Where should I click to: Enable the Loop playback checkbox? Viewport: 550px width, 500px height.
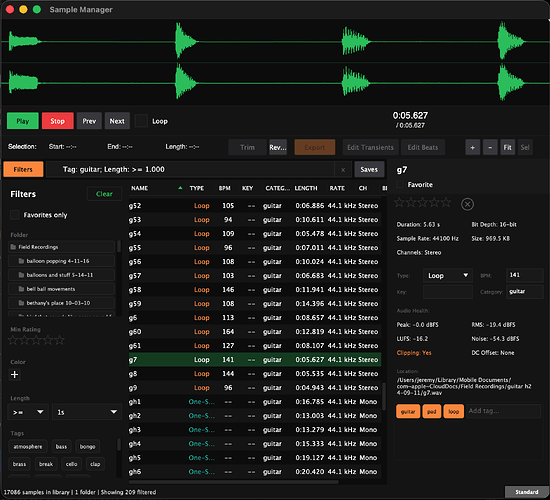pyautogui.click(x=141, y=121)
